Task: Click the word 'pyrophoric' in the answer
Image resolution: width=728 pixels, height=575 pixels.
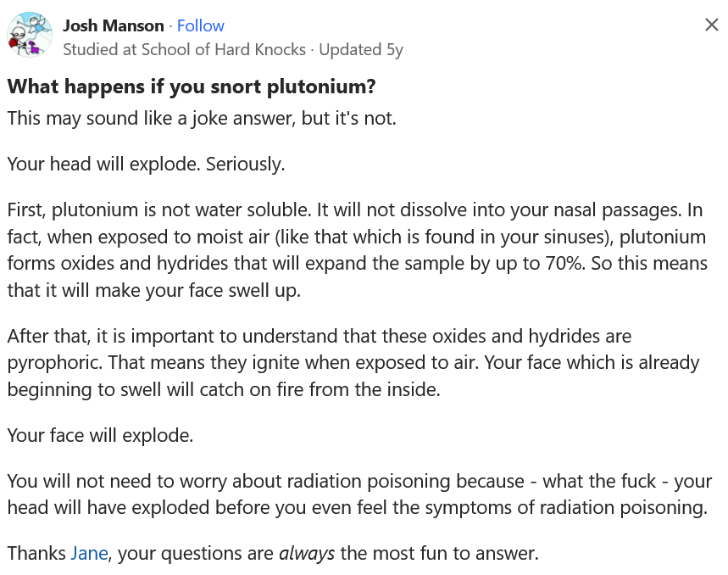Action: pos(54,363)
